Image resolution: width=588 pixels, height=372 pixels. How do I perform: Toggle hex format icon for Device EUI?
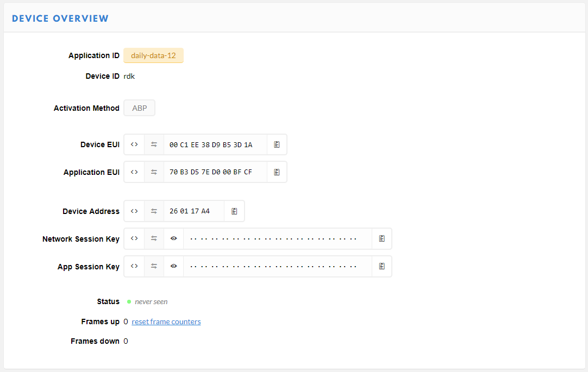[134, 144]
